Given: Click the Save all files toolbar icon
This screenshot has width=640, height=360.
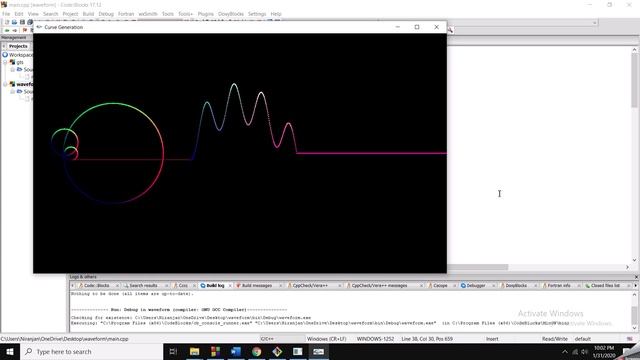Looking at the screenshot, I should pos(30,22).
